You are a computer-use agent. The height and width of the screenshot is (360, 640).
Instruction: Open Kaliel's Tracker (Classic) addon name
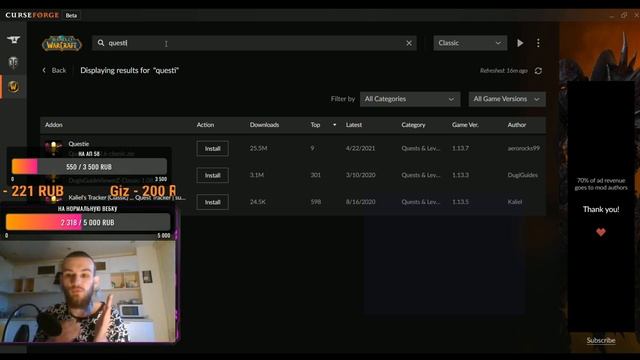[x=127, y=198]
